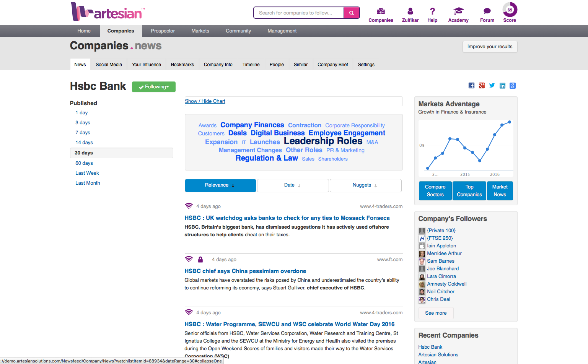Focus the company search field
The height and width of the screenshot is (364, 588).
click(298, 13)
